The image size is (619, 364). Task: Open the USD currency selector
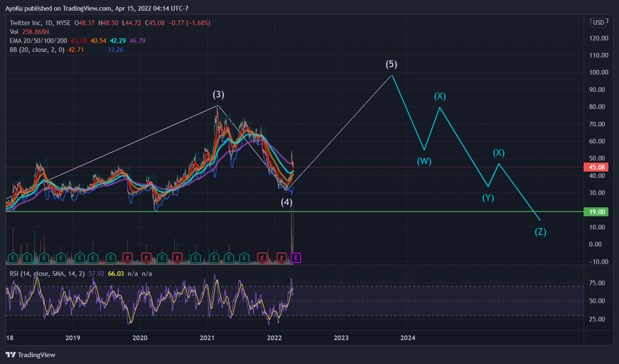click(599, 23)
